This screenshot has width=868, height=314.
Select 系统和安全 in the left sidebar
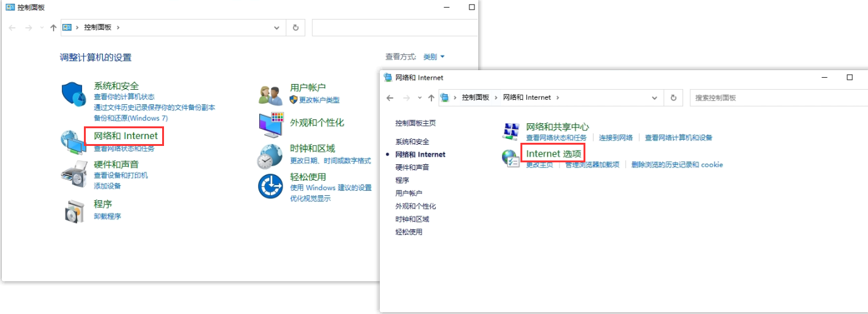(412, 142)
